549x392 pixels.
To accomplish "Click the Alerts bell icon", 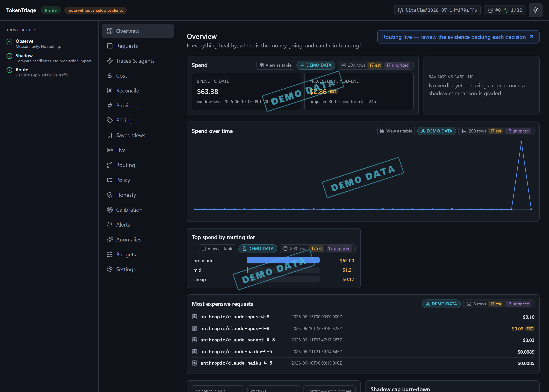I will pos(110,225).
